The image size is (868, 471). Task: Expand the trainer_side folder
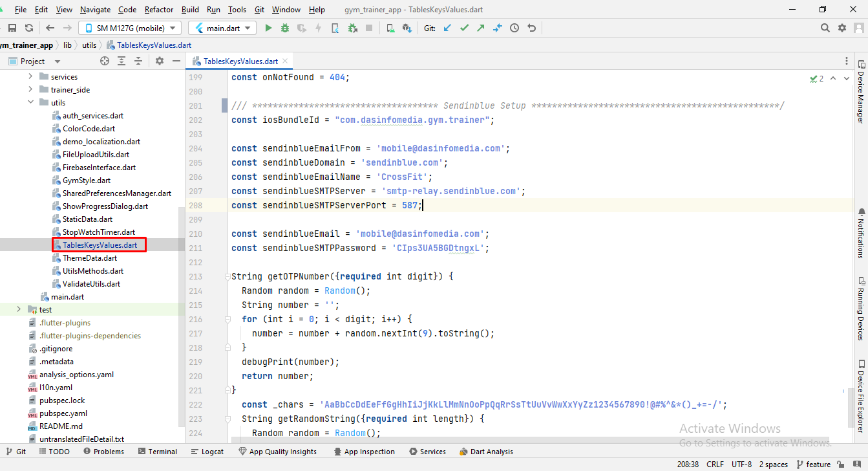30,89
